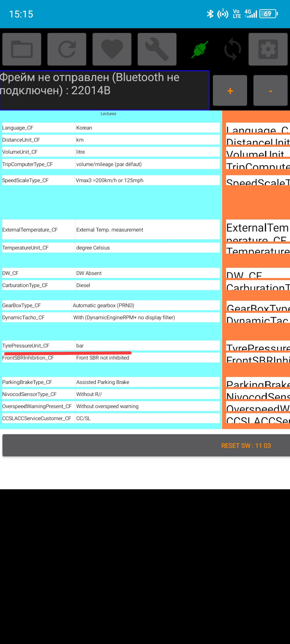Image resolution: width=290 pixels, height=644 pixels.
Task: Tap the clock showing 15:15
Action: click(21, 14)
